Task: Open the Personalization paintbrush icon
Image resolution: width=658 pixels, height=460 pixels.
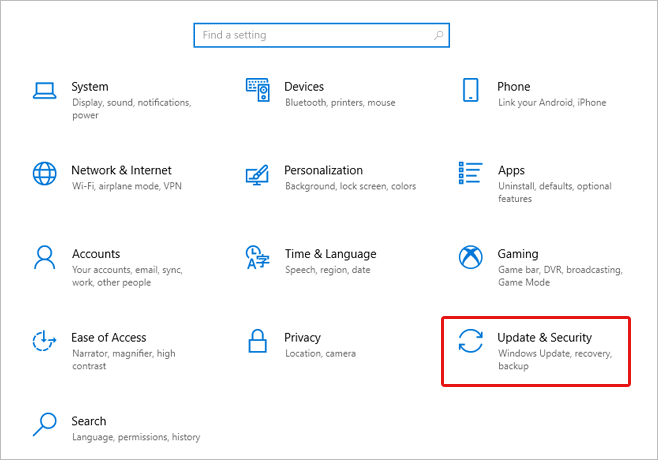Action: coord(258,174)
